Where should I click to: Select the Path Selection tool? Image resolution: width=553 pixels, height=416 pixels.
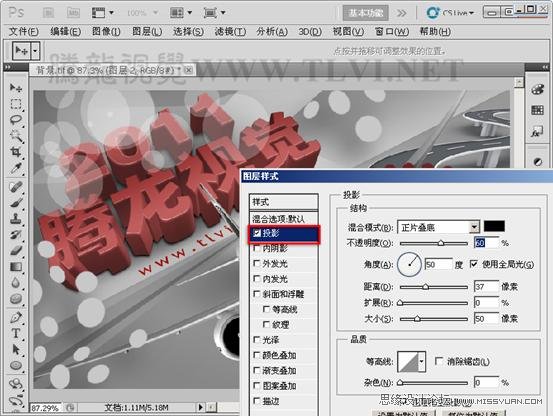(x=16, y=349)
